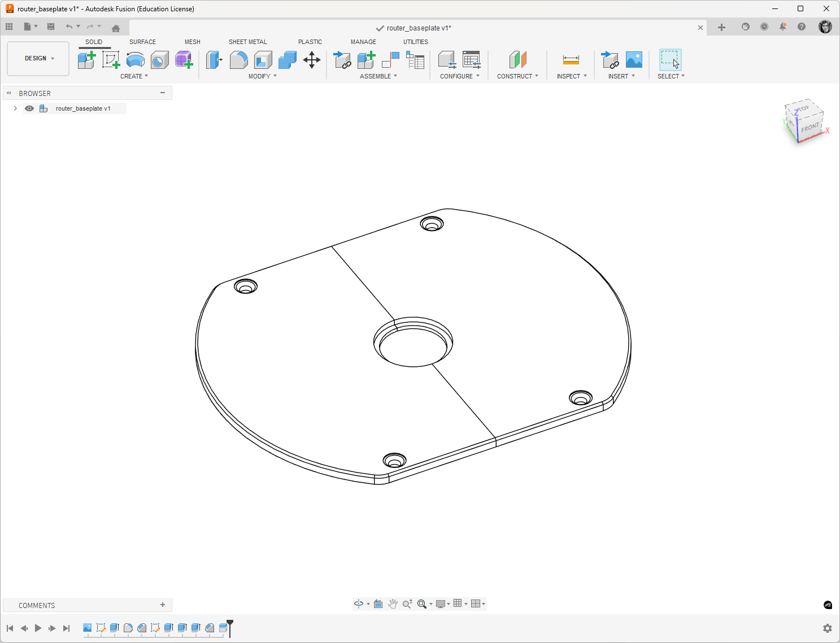Open the Display Settings monitor dropdown
Screen dimensions: 840x643
click(443, 604)
